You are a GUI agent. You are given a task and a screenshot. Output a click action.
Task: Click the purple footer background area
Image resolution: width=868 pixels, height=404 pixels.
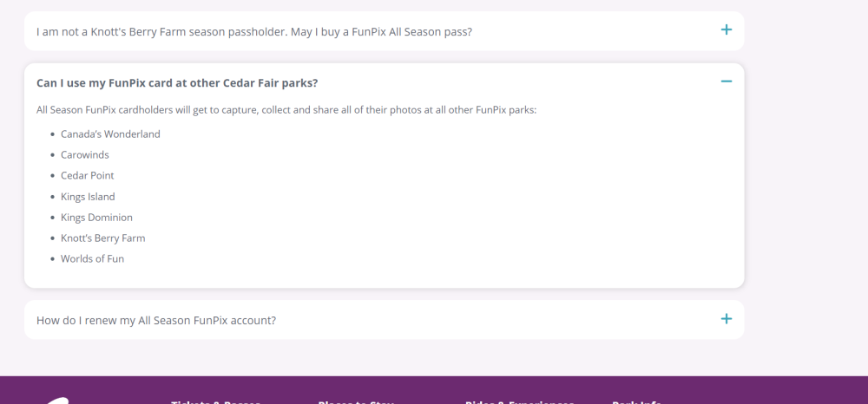[x=781, y=390]
